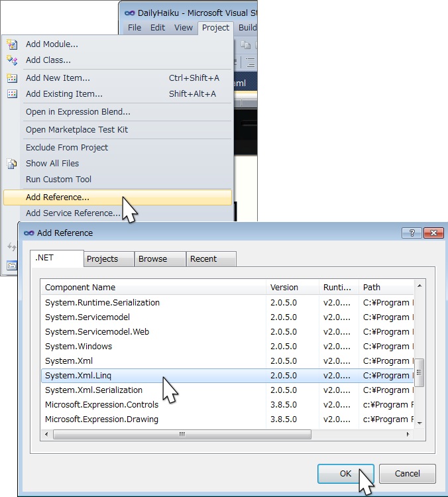Click the vertical scrollbar down arrow

(x=420, y=423)
